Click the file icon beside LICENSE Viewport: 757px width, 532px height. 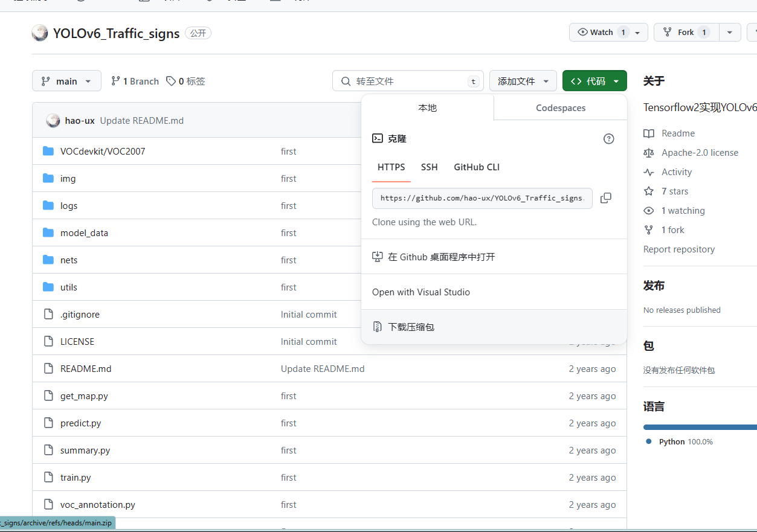point(48,341)
